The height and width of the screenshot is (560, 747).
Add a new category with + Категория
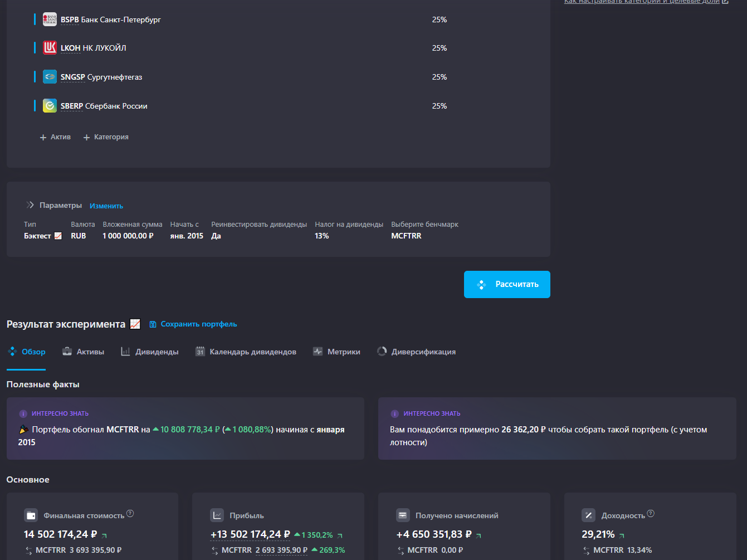click(x=106, y=137)
